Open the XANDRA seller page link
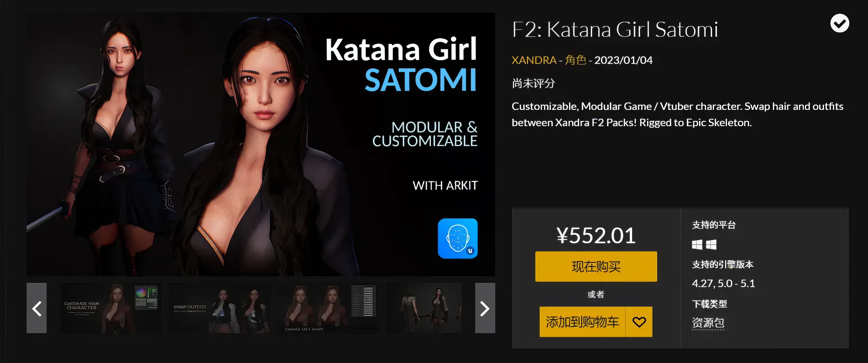 (x=534, y=60)
